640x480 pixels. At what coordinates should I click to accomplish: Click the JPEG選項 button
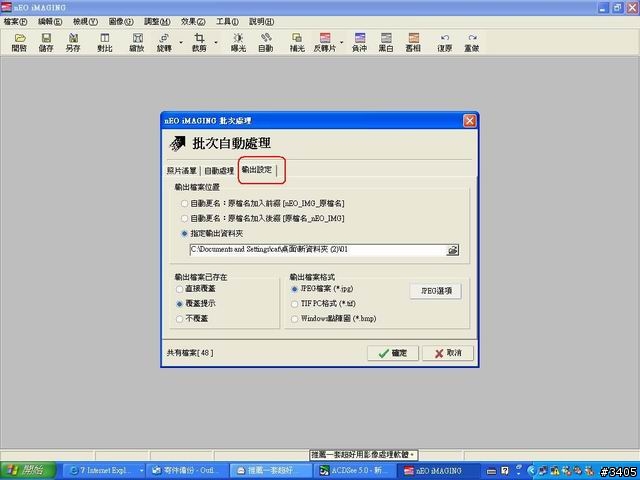pos(436,291)
